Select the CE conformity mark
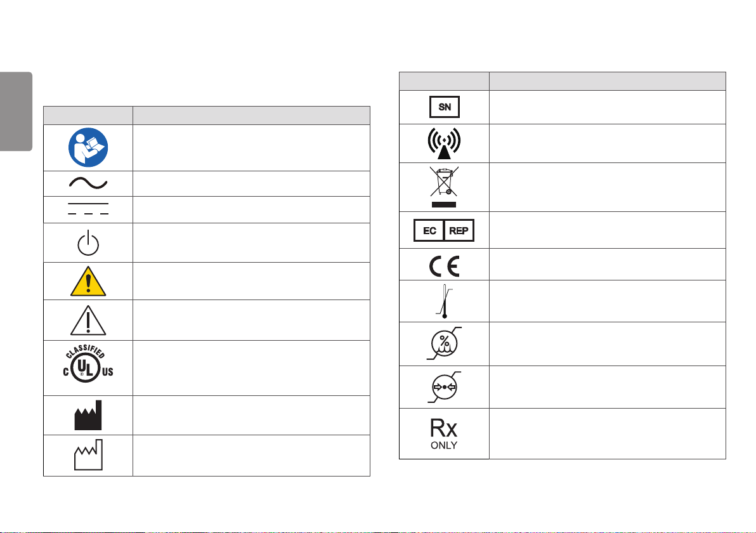This screenshot has width=756, height=533. pyautogui.click(x=444, y=266)
